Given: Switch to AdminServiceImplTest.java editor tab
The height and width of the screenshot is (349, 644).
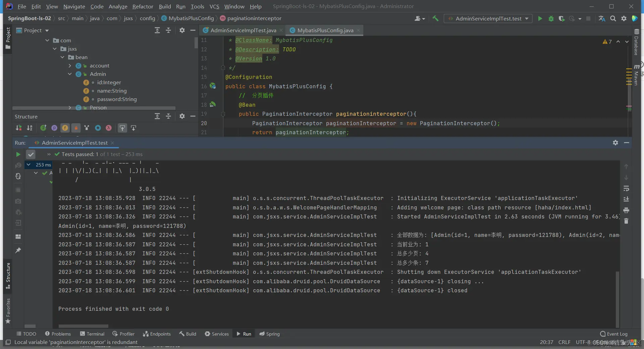Looking at the screenshot, I should [243, 30].
